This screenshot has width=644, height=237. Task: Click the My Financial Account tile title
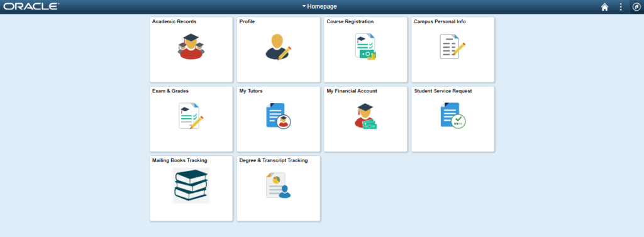352,91
